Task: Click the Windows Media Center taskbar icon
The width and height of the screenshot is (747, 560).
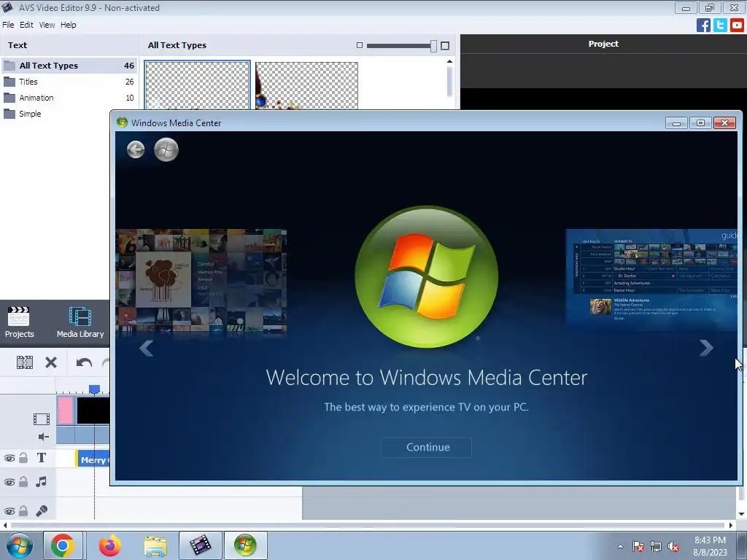Action: (x=245, y=545)
